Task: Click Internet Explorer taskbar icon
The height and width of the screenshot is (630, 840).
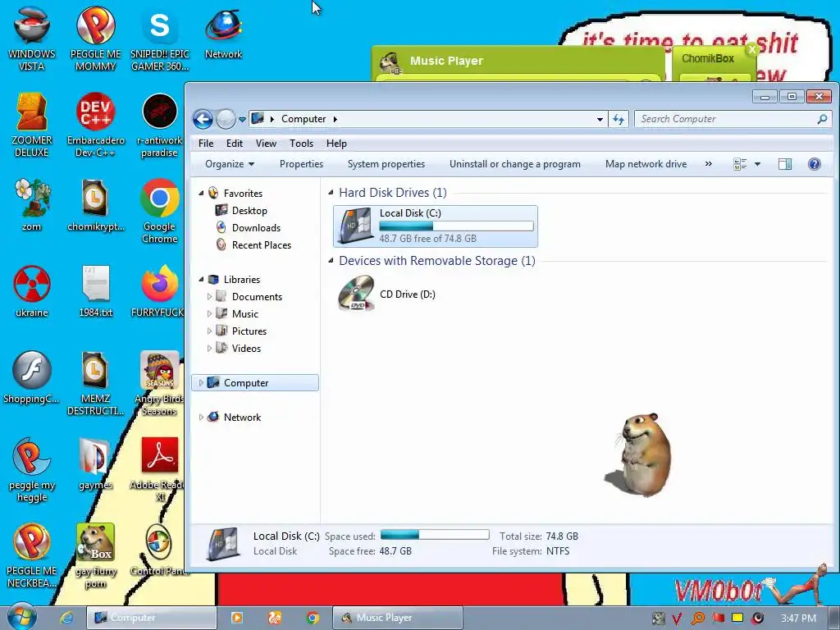Action: pos(66,618)
